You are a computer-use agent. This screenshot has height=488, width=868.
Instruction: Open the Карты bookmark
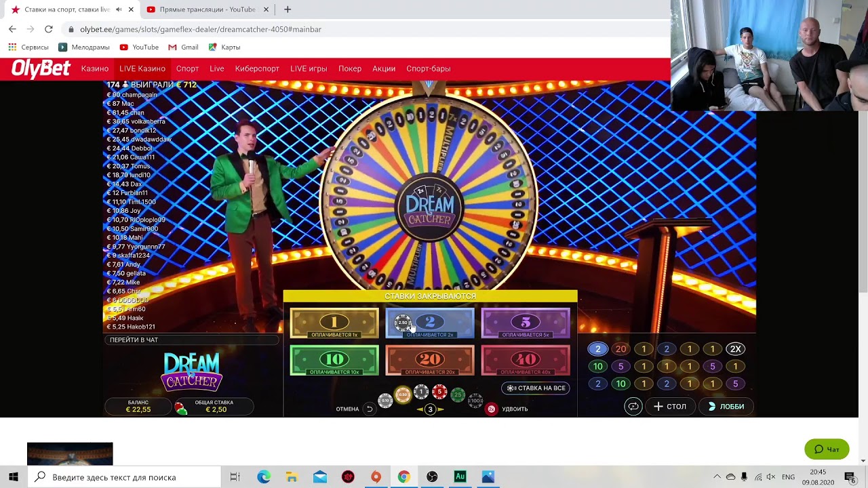click(224, 47)
